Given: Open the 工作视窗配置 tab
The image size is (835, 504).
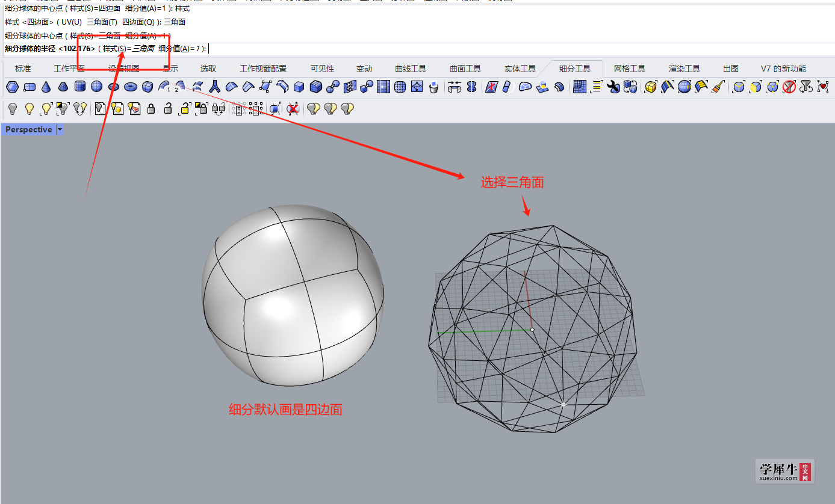Looking at the screenshot, I should [263, 69].
